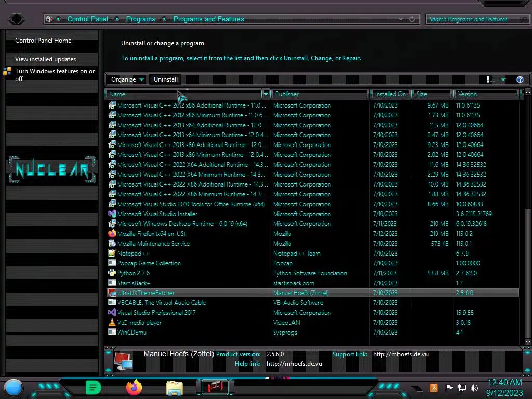This screenshot has height=399, width=532.
Task: Select Microsoft Windows Desktop Runtime - 6.0.19 (x64)
Action: [312, 223]
